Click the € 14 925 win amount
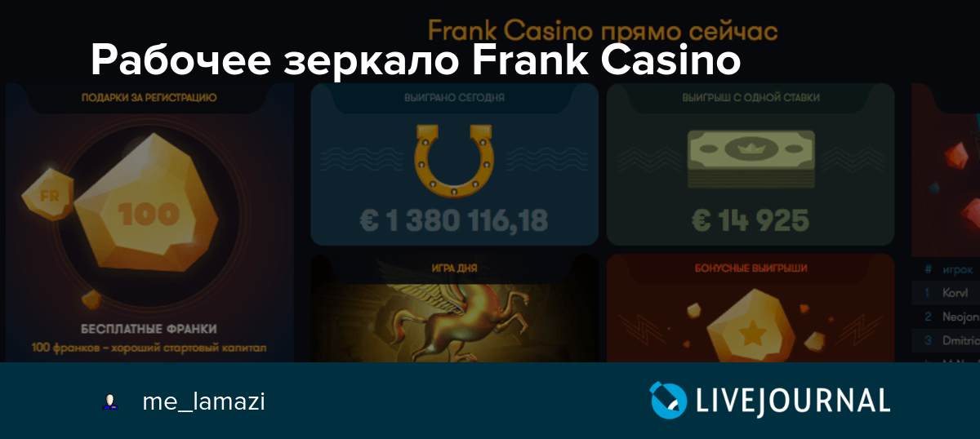 (751, 220)
